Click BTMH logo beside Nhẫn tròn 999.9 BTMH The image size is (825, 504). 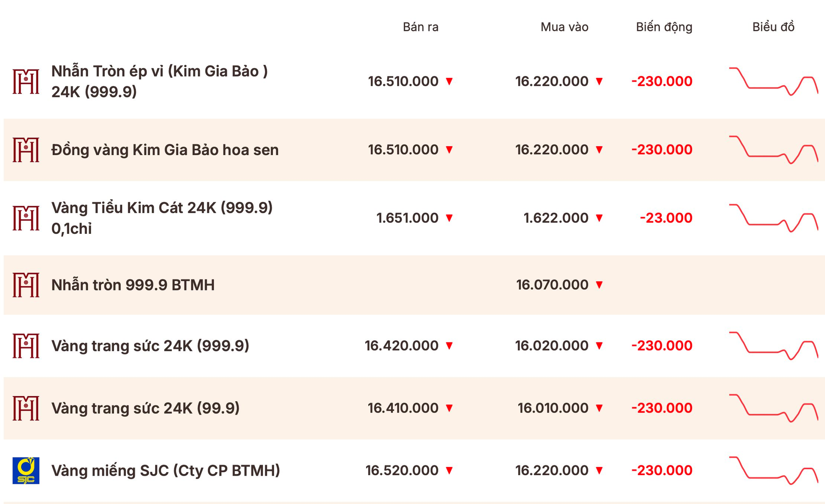[x=26, y=285]
